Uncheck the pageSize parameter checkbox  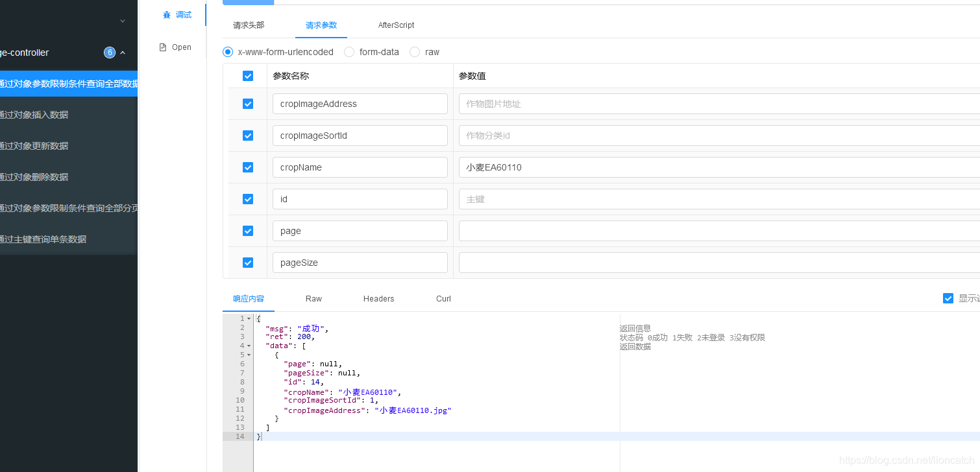(x=248, y=263)
